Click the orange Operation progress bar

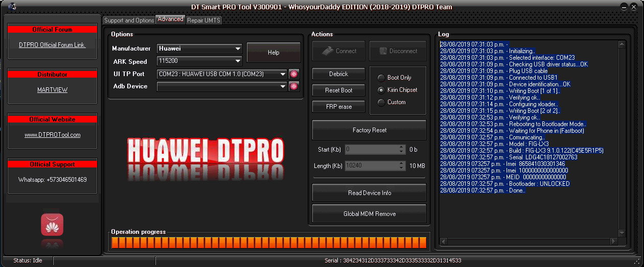(x=270, y=242)
